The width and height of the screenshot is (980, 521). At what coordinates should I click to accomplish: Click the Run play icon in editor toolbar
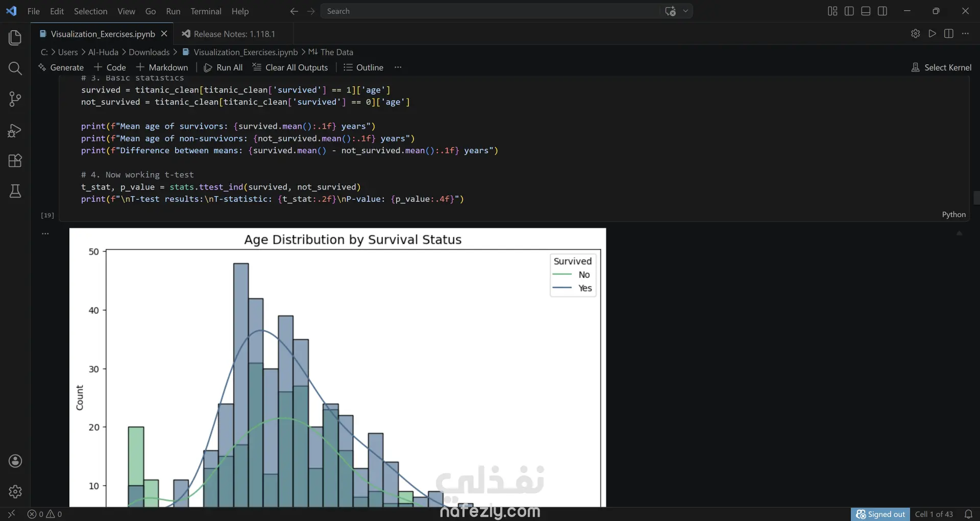pos(933,34)
